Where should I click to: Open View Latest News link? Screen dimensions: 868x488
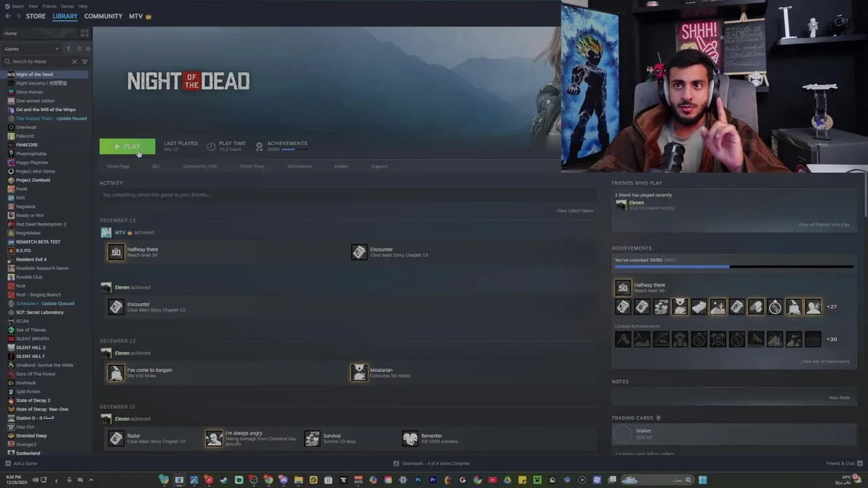(x=575, y=211)
